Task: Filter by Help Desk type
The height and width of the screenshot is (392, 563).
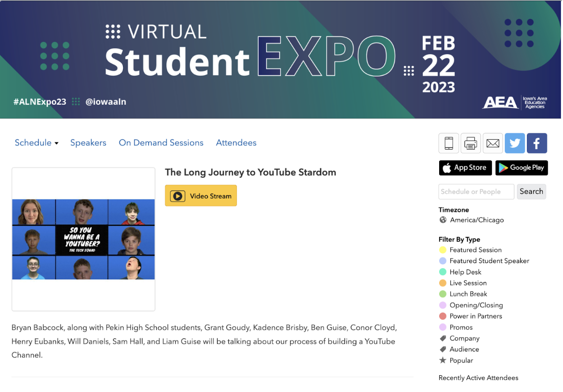Action: 465,272
